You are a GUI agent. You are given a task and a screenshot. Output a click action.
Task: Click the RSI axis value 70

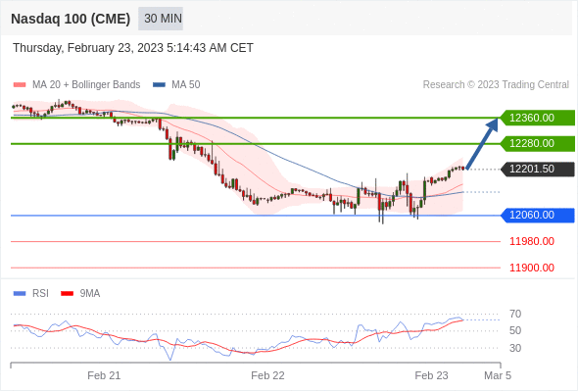(515, 315)
